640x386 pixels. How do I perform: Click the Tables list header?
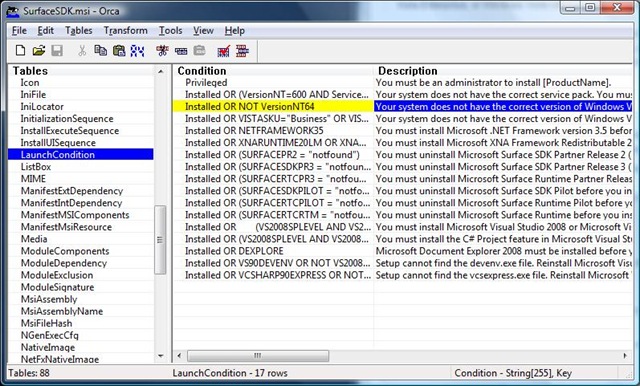point(81,71)
